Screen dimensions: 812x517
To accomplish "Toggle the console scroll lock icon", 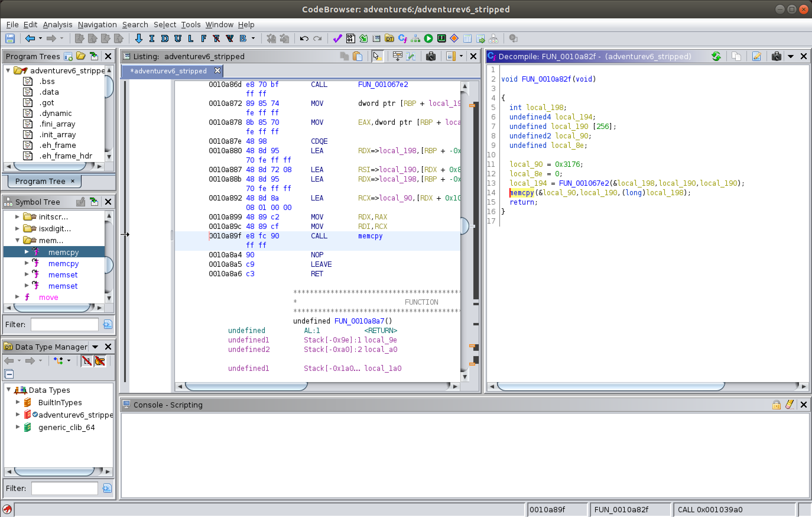I will click(x=776, y=405).
